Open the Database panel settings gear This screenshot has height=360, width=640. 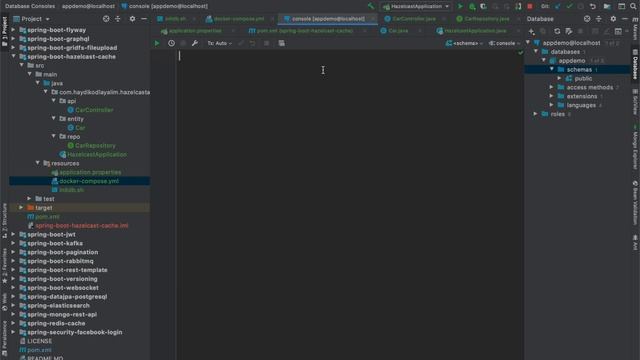click(x=613, y=19)
